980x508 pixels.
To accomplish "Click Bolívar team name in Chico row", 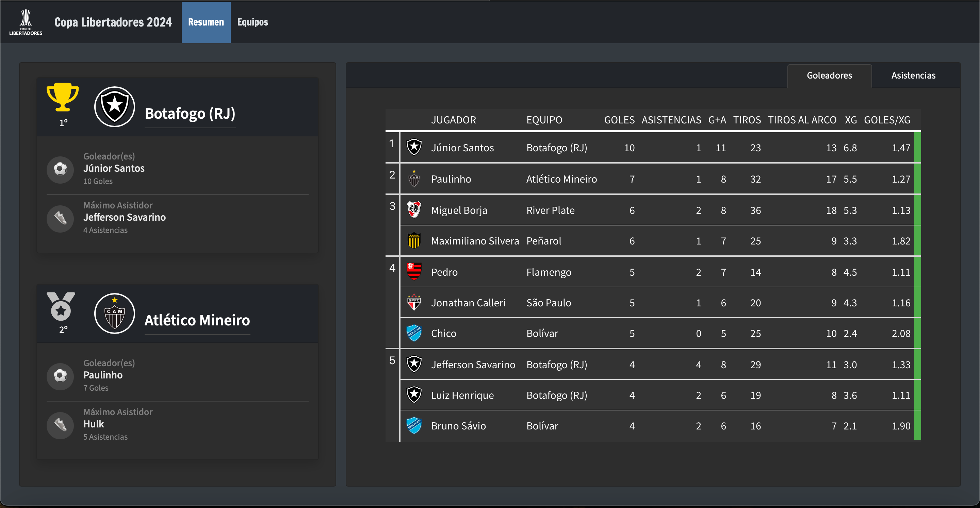I will point(542,334).
